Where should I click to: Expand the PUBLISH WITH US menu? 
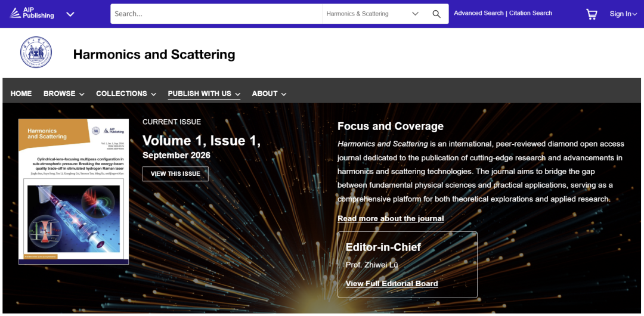204,94
